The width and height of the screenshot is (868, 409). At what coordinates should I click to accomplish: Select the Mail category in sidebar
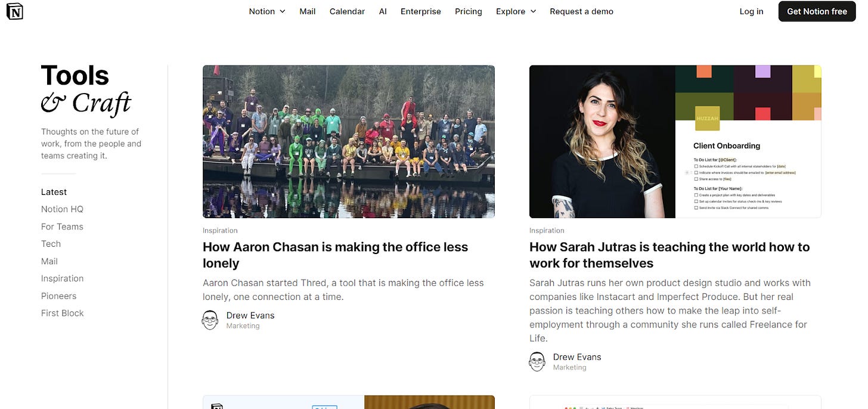(49, 261)
